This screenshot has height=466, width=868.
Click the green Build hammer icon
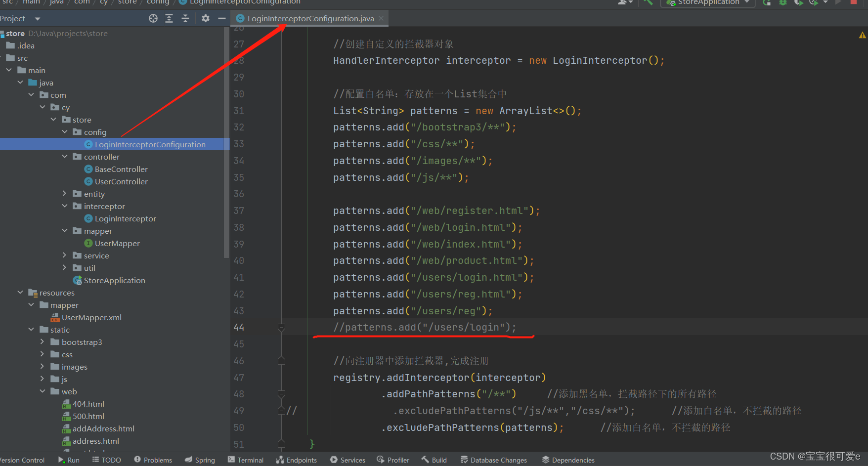click(x=648, y=2)
